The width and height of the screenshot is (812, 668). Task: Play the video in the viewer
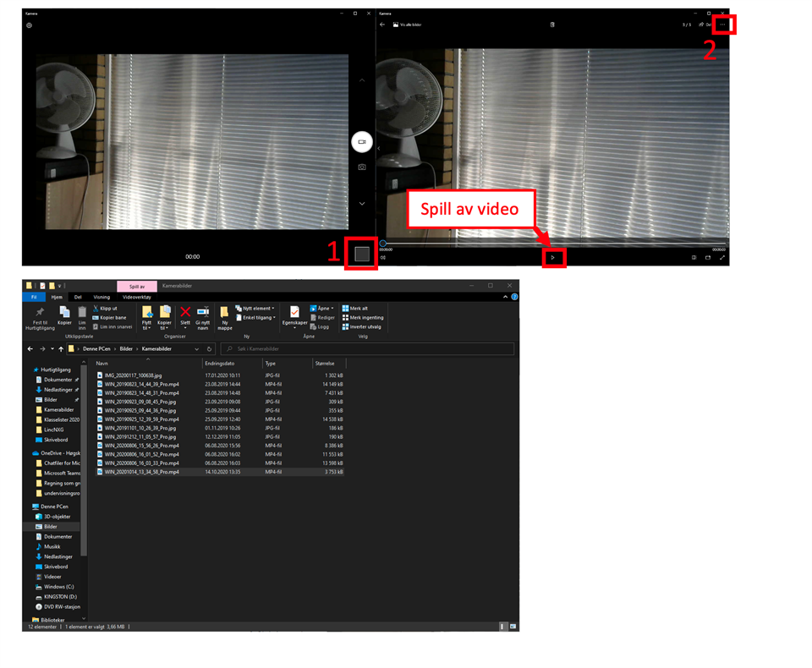[553, 257]
